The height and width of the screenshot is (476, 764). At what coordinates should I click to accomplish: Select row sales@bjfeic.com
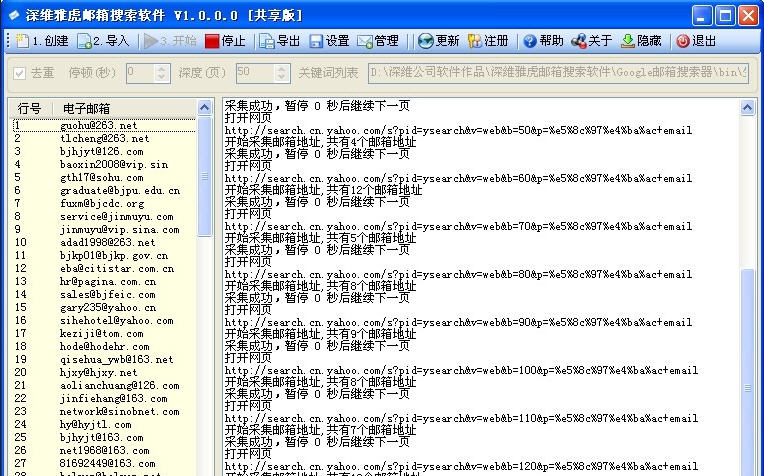click(103, 294)
